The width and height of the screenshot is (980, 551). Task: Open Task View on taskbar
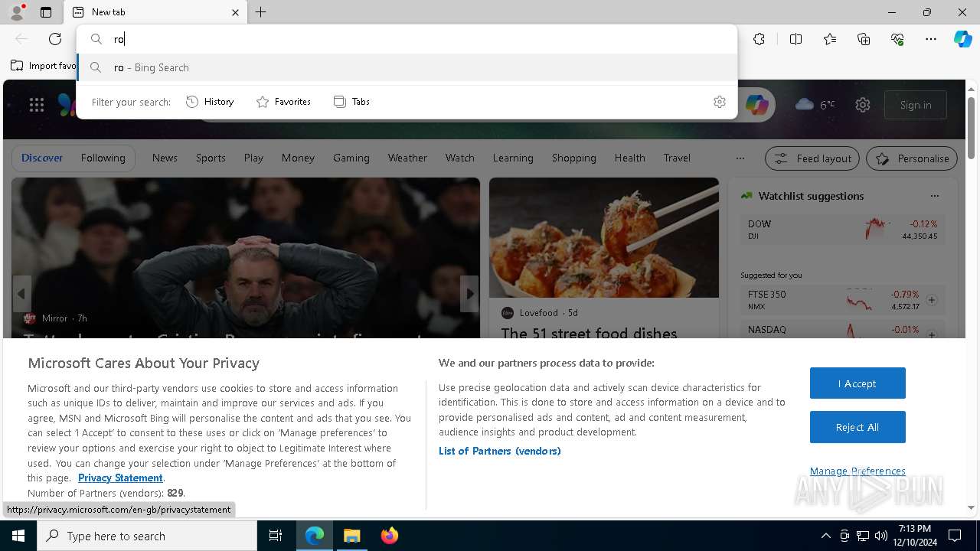pyautogui.click(x=276, y=536)
